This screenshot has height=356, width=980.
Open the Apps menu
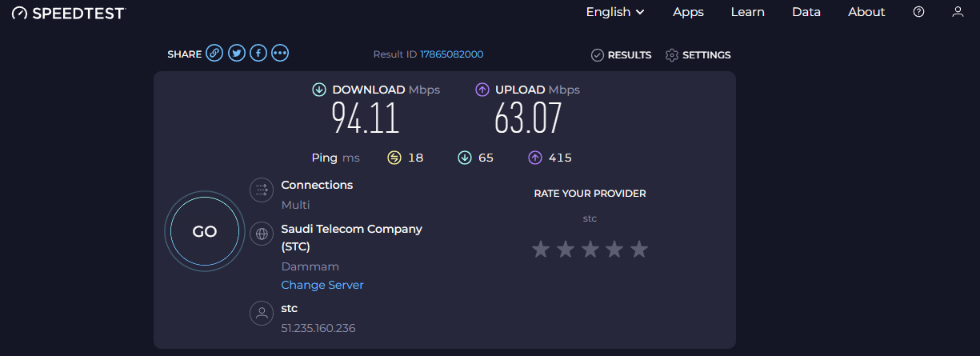(688, 12)
